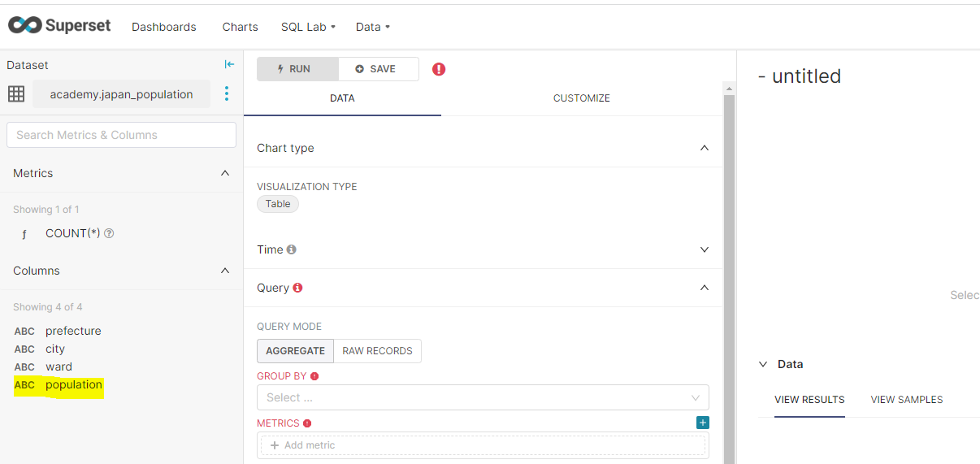Click the COUNT(*) help question icon
Image resolution: width=980 pixels, height=464 pixels.
(x=109, y=233)
